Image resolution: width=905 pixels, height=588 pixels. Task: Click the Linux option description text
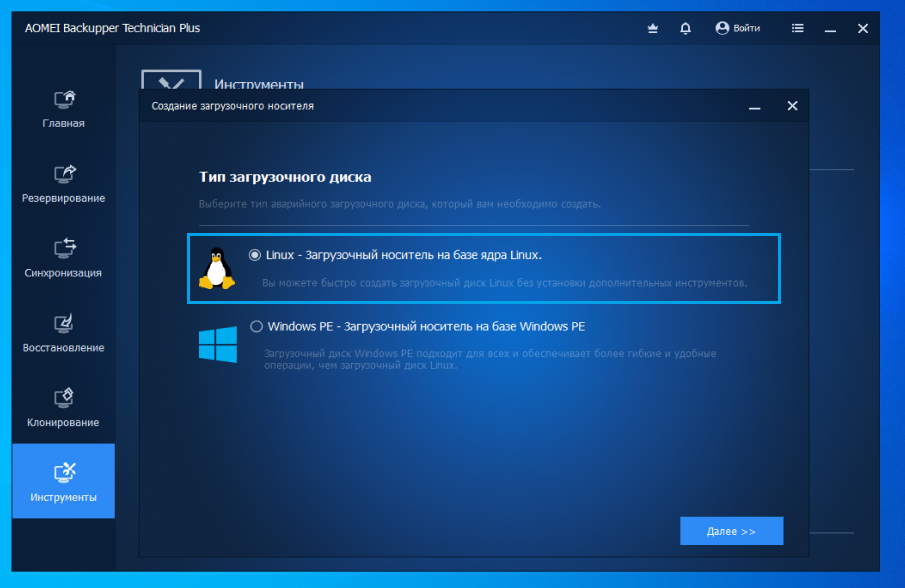[x=504, y=283]
